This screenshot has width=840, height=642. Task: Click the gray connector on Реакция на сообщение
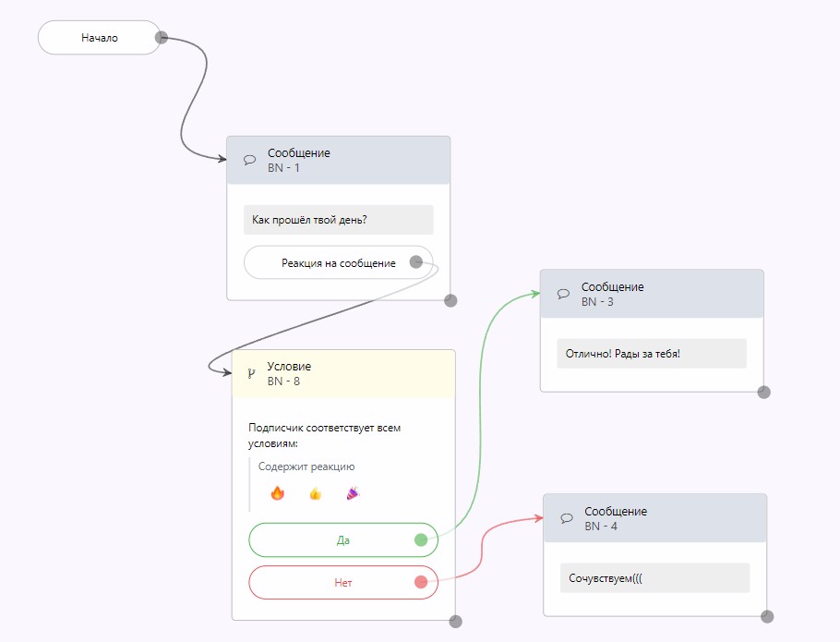pyautogui.click(x=416, y=262)
